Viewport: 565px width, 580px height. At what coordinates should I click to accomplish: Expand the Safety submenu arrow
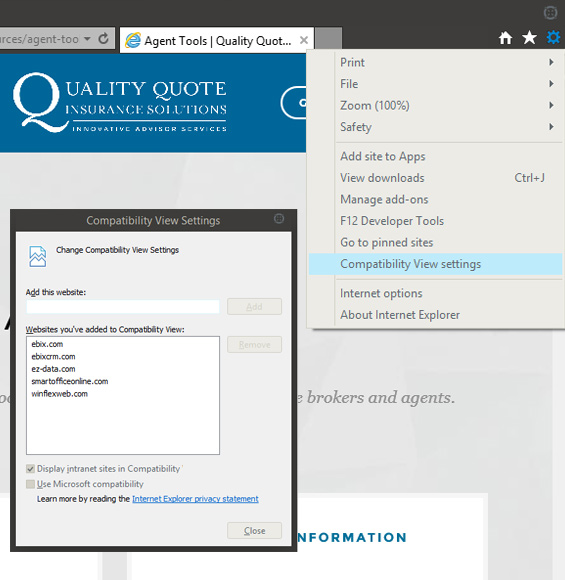(551, 127)
